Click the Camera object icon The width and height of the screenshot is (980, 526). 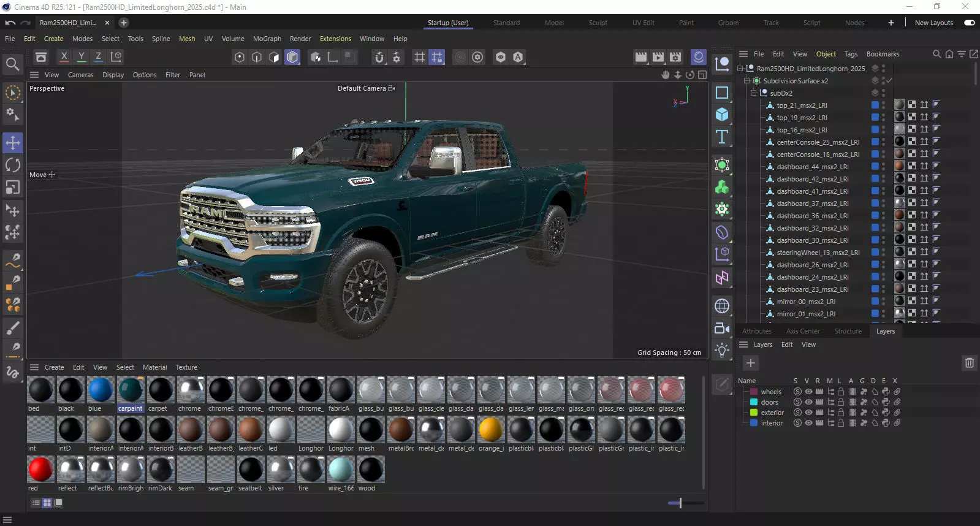722,329
